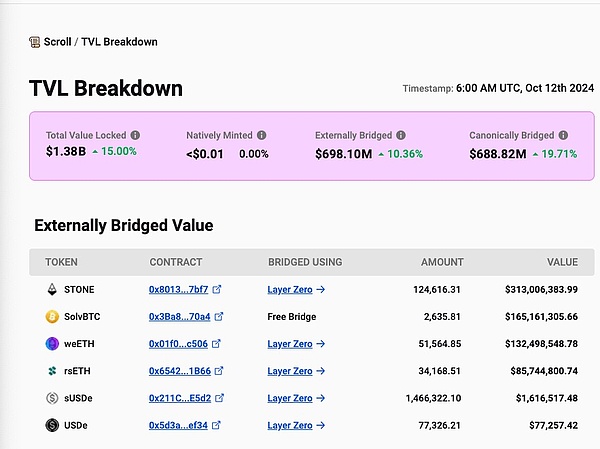Click arrow icon after rsETH Layer Zero
600x449 pixels.
321,371
